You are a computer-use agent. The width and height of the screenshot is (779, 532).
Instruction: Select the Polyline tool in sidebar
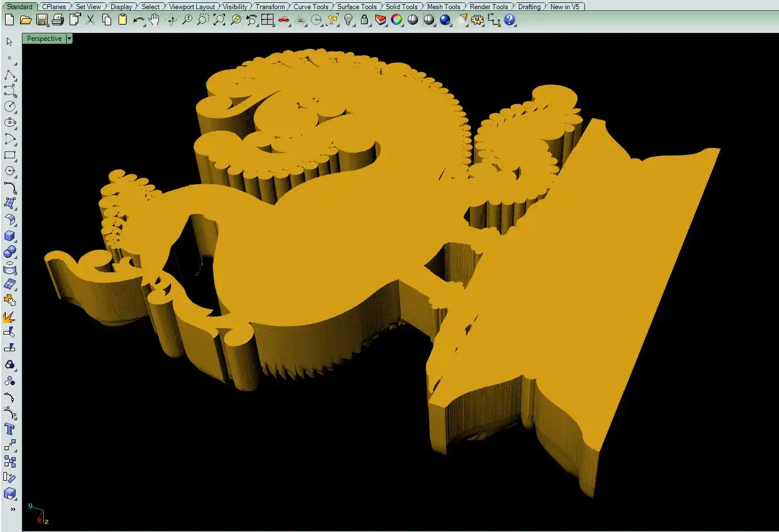tap(10, 75)
